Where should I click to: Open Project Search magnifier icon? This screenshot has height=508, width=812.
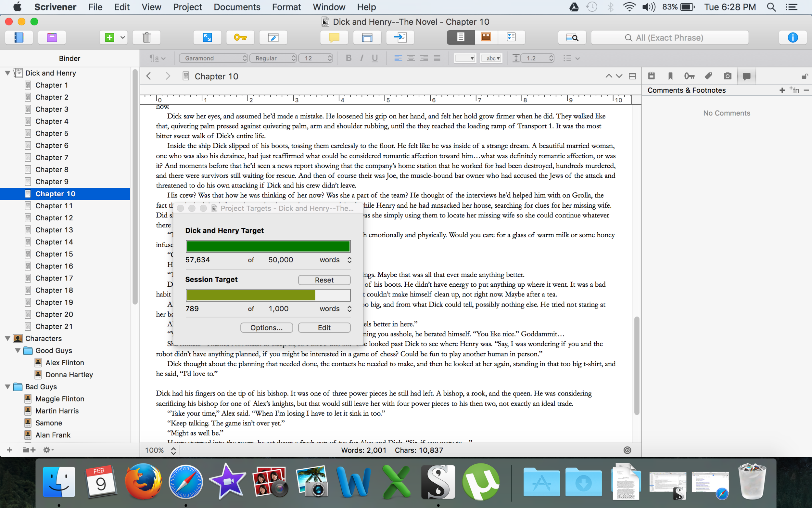572,37
